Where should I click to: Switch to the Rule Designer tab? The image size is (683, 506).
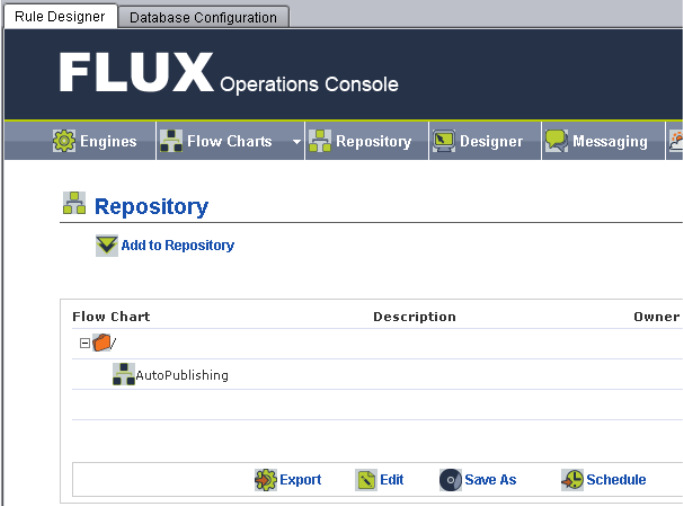pyautogui.click(x=60, y=17)
